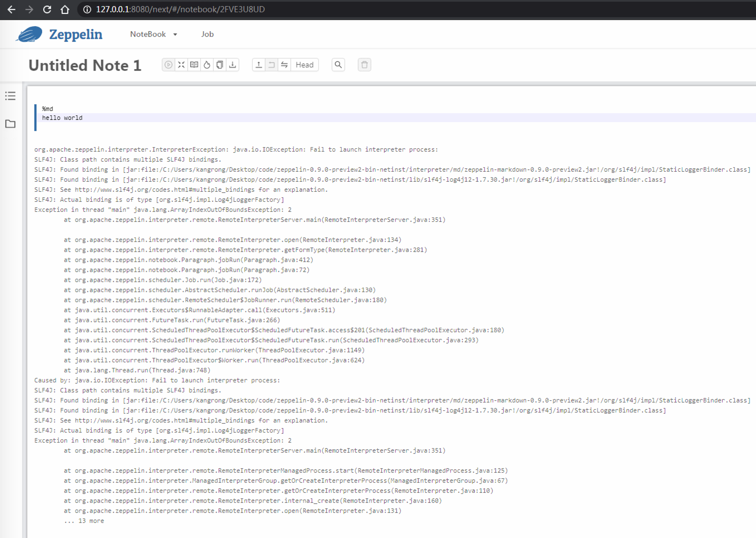This screenshot has width=756, height=538.
Task: Clear all output with the flame icon
Action: 207,65
